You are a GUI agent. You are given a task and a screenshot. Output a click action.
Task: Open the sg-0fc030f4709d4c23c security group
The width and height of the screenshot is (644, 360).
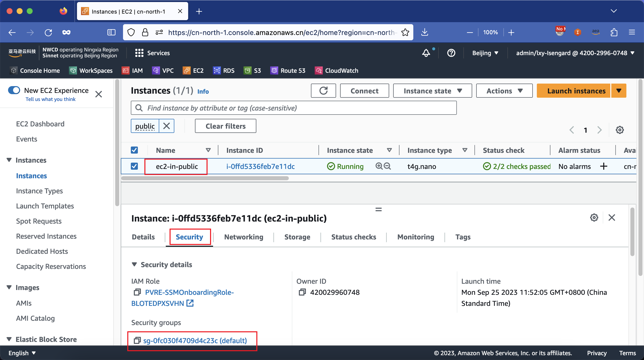point(195,341)
